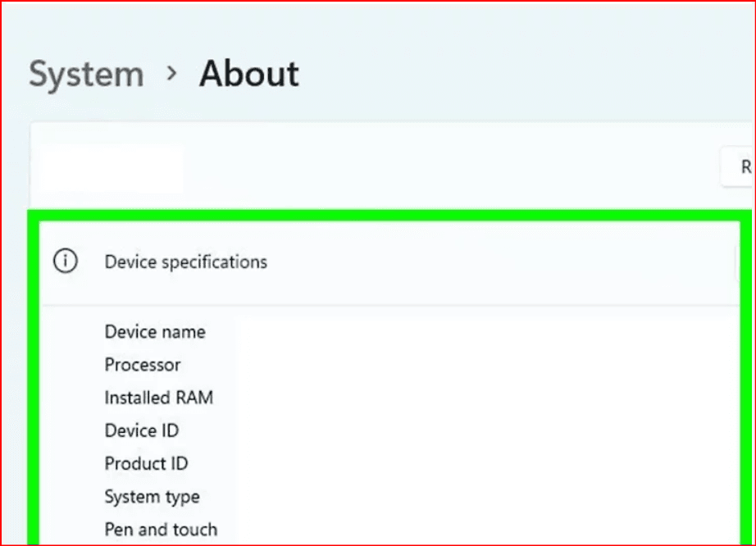Click the empty value area beside Product ID
Screen dimensions: 756x546
[x=459, y=463]
